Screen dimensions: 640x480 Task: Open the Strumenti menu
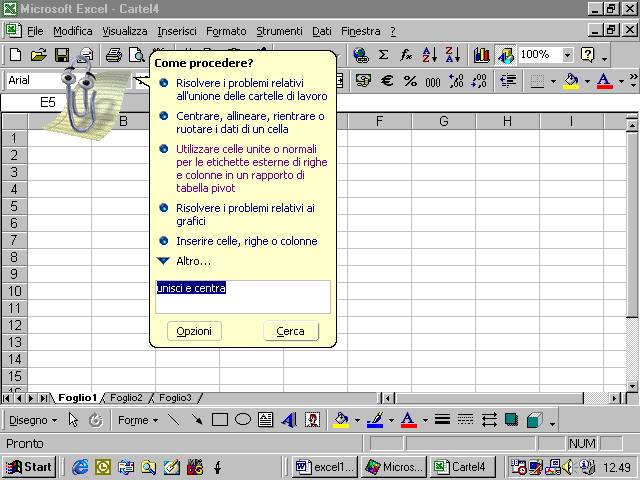279,31
